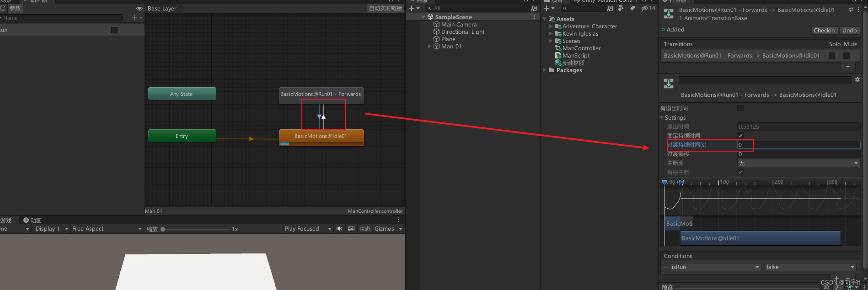Collapse the Assets folder arrow
This screenshot has height=290, width=868.
point(545,19)
